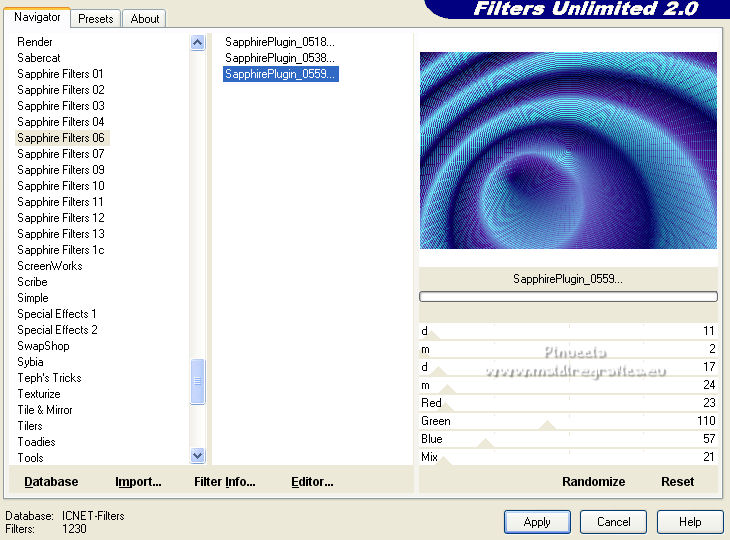Viewport: 730px width, 540px height.
Task: Select Sapphire Filters 09
Action: pyautogui.click(x=61, y=169)
